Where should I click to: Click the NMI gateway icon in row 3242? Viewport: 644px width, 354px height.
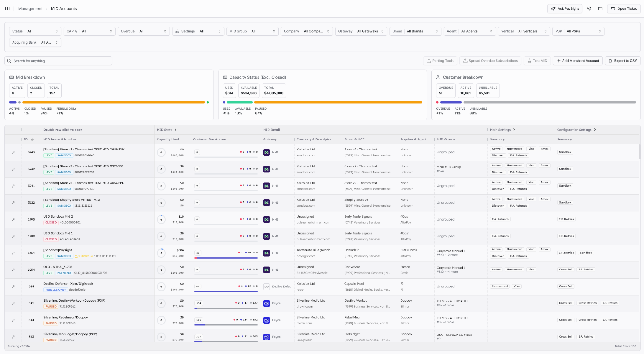point(266,169)
